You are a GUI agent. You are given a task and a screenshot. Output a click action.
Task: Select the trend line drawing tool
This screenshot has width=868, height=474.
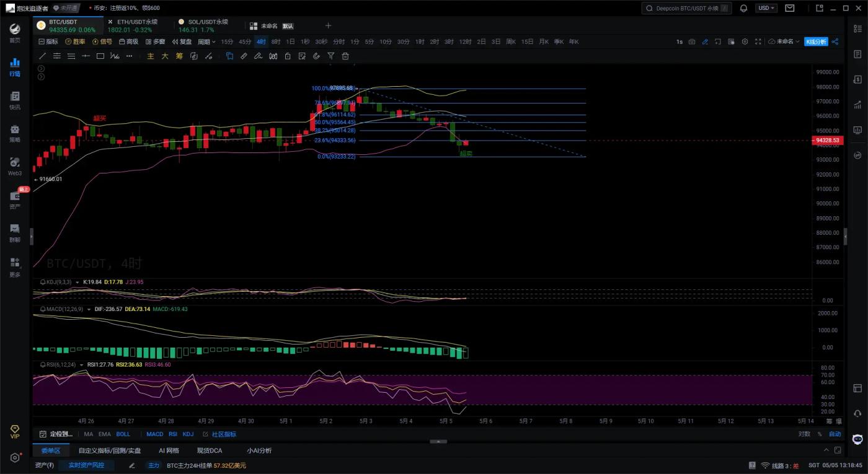point(43,56)
